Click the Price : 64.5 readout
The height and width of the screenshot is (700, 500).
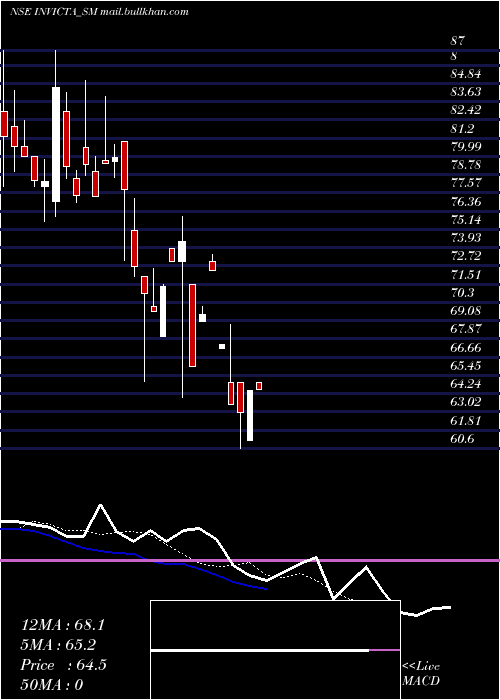point(63,665)
